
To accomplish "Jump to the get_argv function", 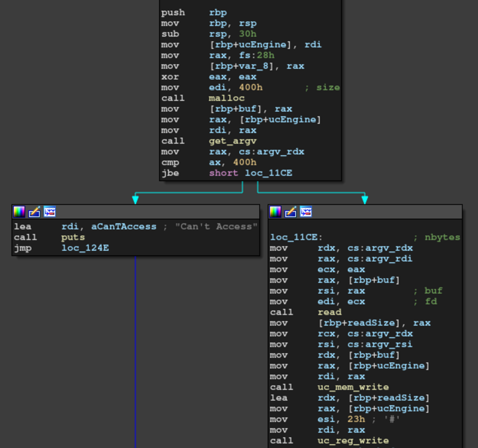I will [233, 141].
